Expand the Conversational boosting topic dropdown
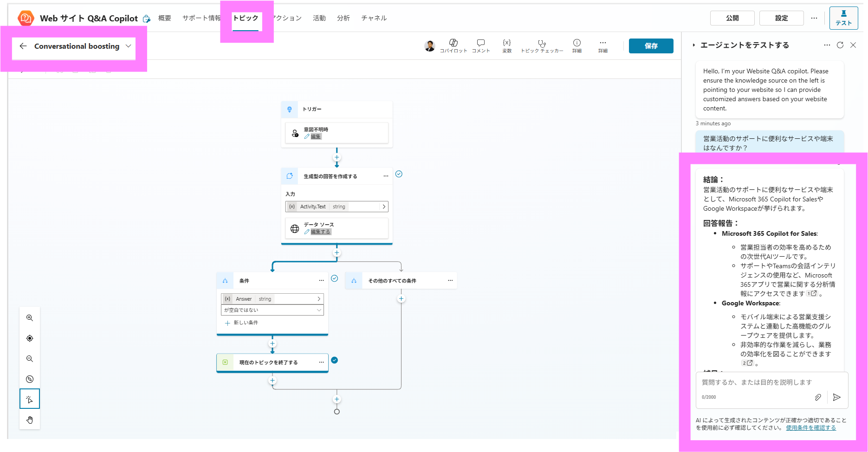The width and height of the screenshot is (868, 452). [x=129, y=46]
